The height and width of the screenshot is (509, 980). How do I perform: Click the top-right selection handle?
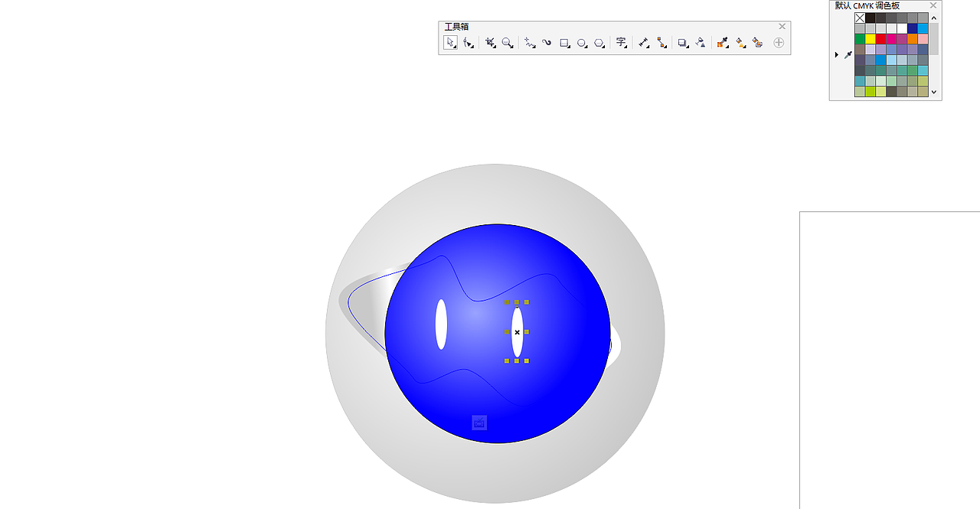pyautogui.click(x=527, y=302)
